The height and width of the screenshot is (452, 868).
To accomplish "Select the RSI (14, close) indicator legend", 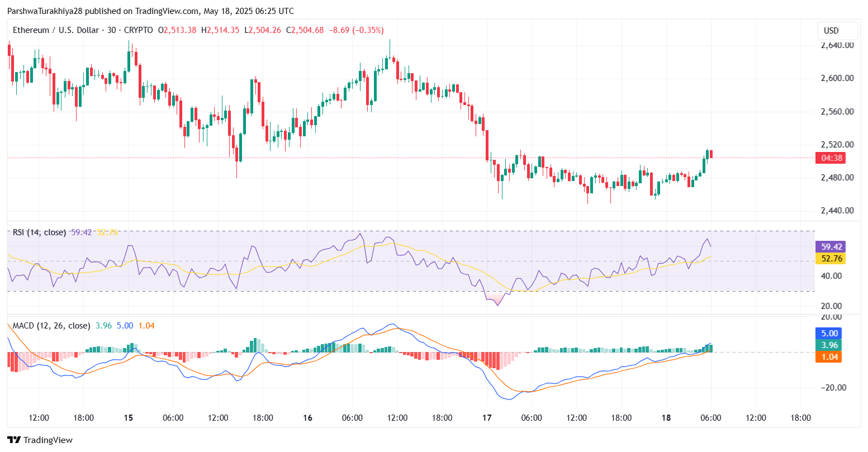I will 39,232.
